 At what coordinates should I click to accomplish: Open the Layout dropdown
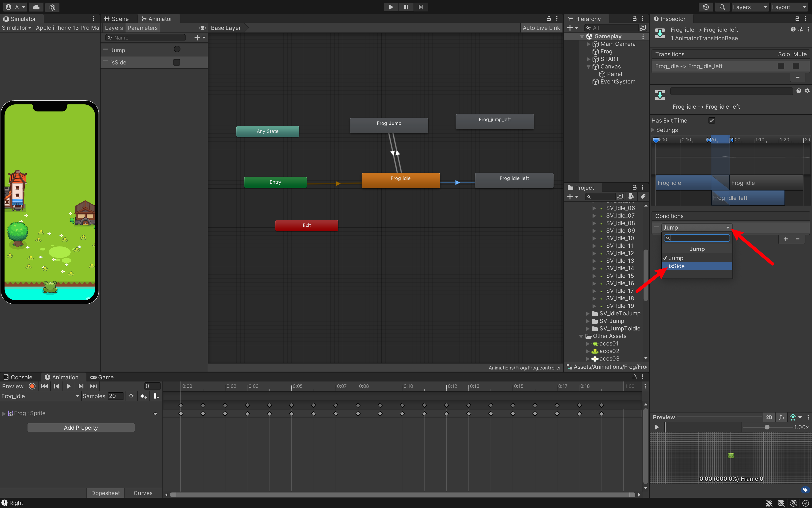click(789, 7)
